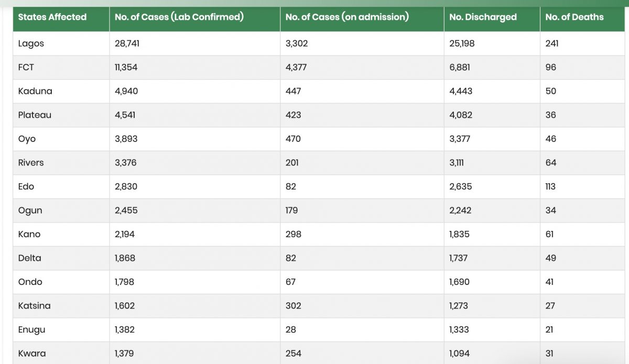
Task: Select Oyo lab confirmed value 3,893
Action: point(126,139)
